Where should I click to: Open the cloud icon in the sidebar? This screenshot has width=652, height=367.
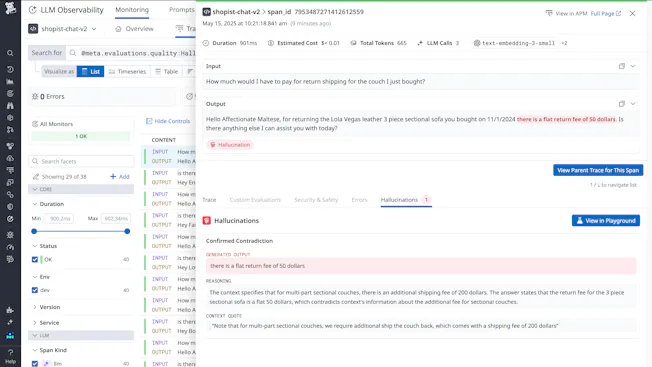(10, 158)
